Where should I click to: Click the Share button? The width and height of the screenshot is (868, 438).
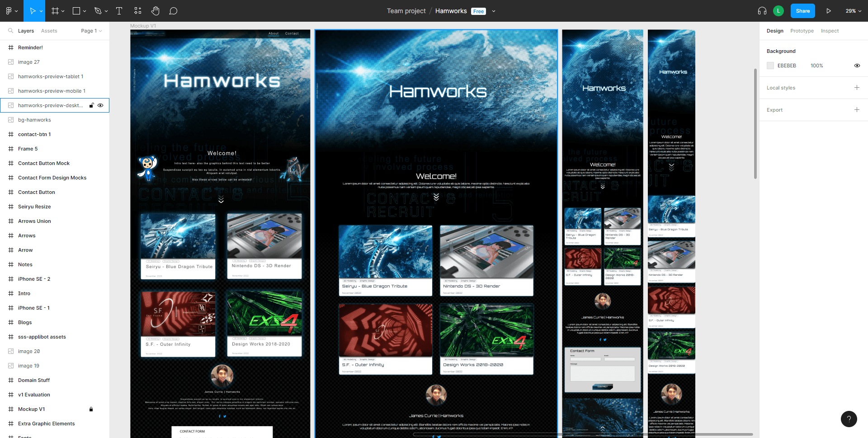tap(802, 11)
